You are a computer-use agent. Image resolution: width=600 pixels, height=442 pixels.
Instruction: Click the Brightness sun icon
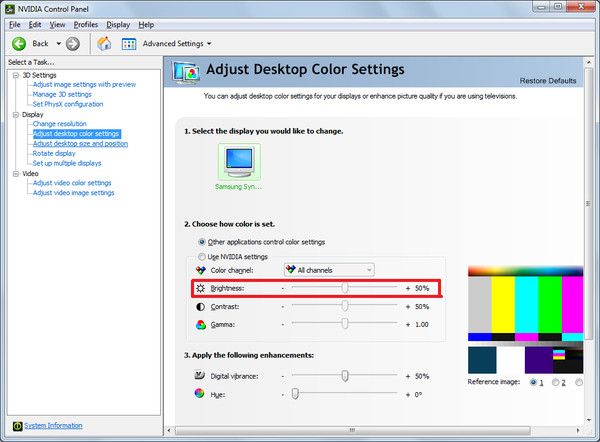pos(201,288)
